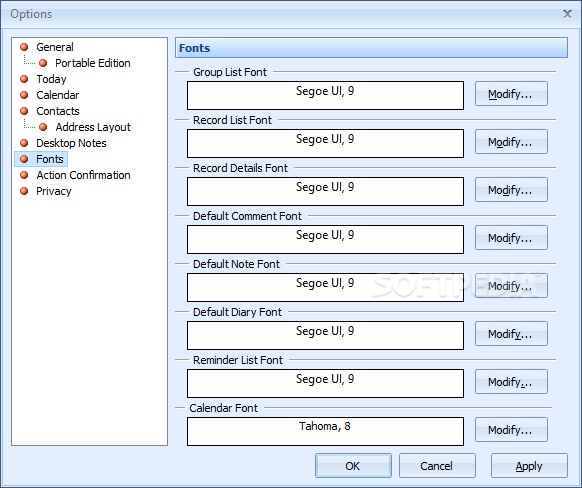
Task: Click the Default Note Font group label
Action: pos(236,264)
